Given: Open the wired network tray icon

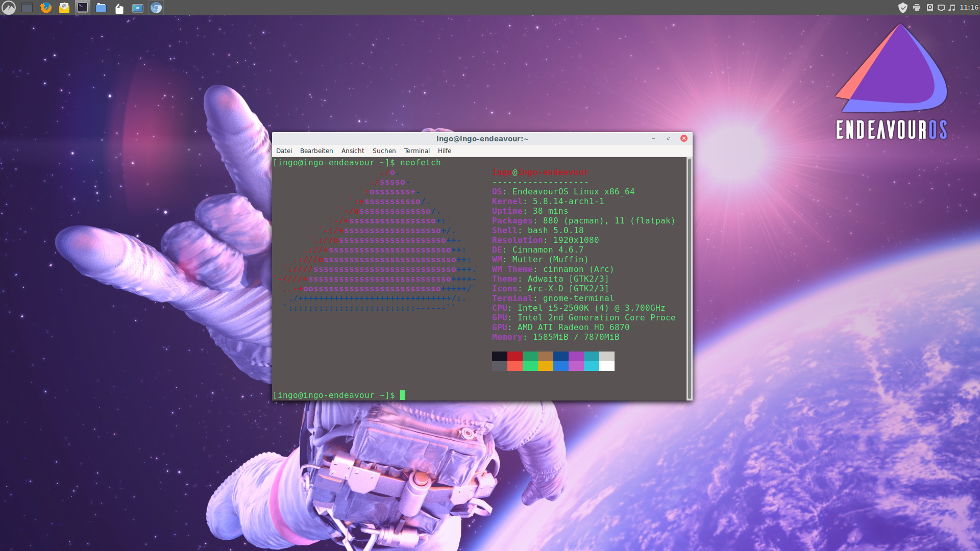Looking at the screenshot, I should 941,8.
